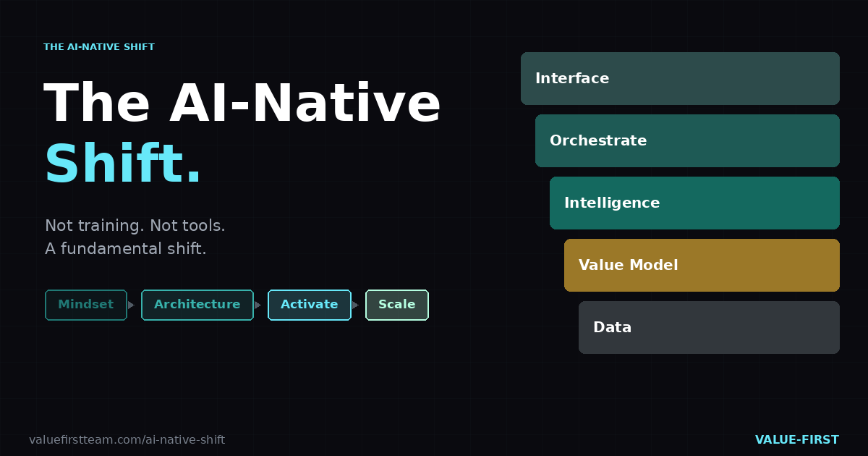Click the large 'The AI-Native' heading
This screenshot has height=456, width=868.
pos(242,104)
